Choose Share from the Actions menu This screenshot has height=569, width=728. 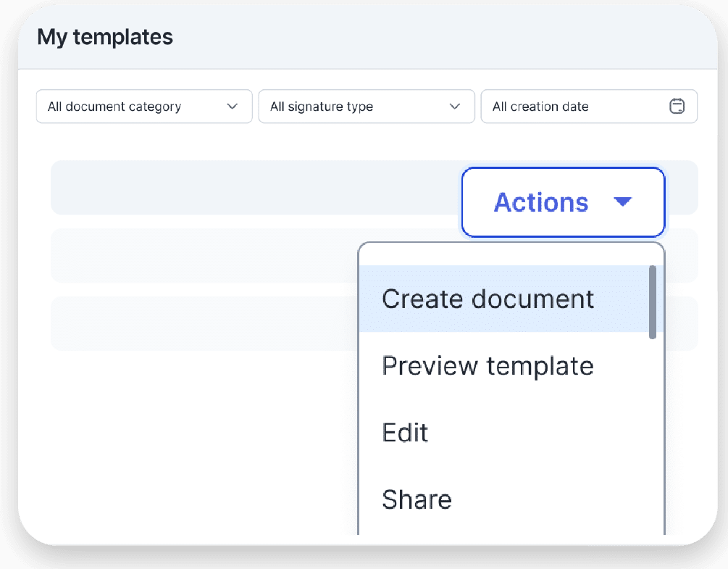[x=417, y=499]
